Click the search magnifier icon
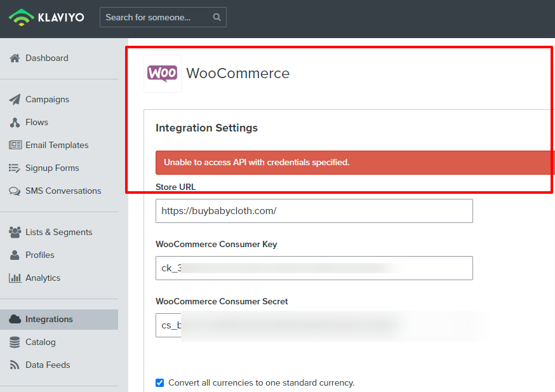The image size is (555, 392). (217, 17)
